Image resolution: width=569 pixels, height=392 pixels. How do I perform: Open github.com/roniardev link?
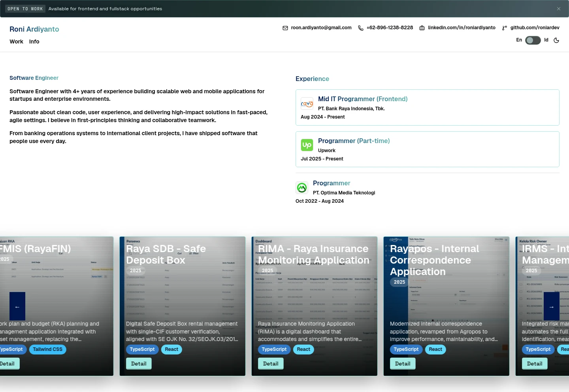click(x=535, y=28)
